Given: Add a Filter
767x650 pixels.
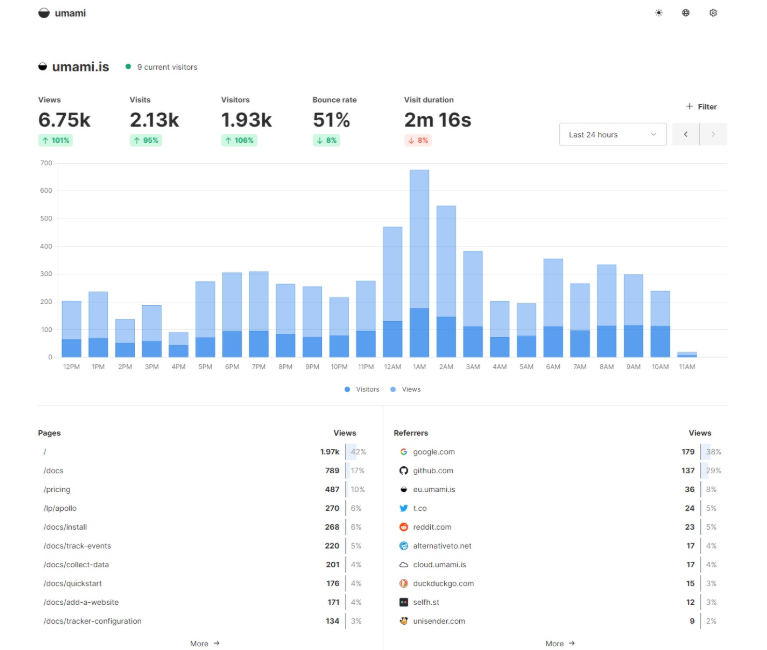Looking at the screenshot, I should (x=701, y=107).
